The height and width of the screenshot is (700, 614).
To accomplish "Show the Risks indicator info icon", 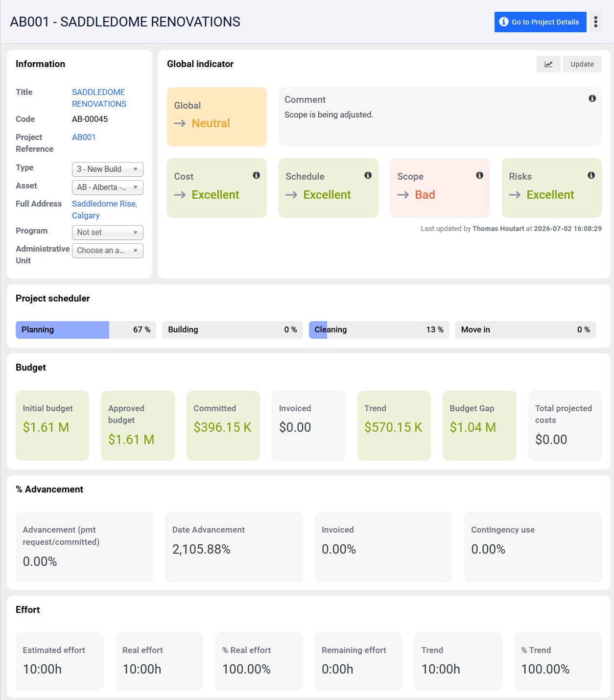I will pos(591,175).
